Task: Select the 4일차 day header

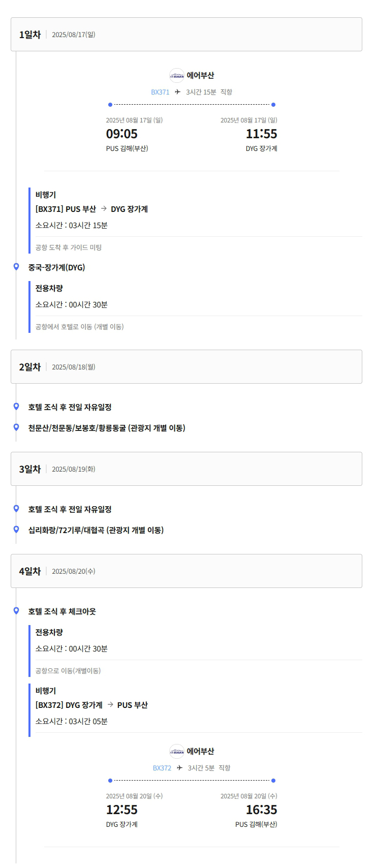Action: coord(186,571)
